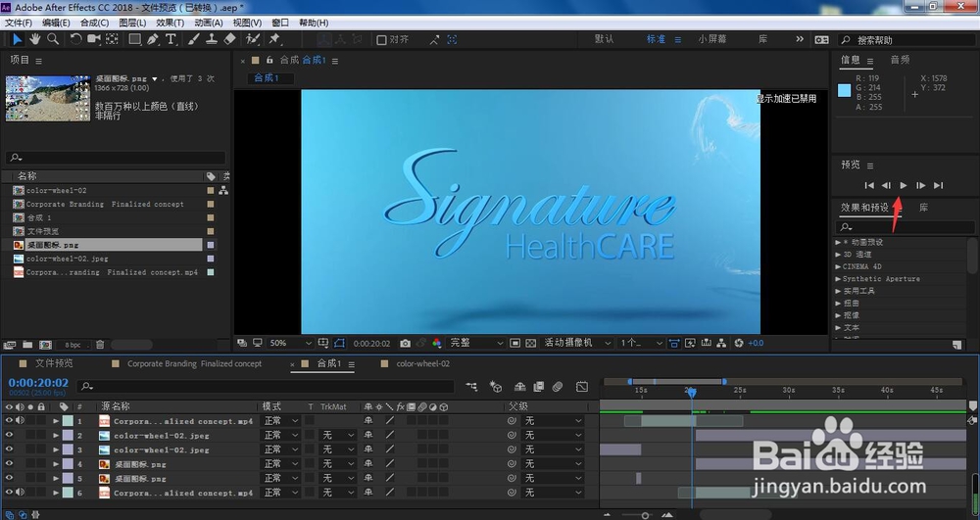The height and width of the screenshot is (520, 980).
Task: Switch to the 标准 workspace
Action: coord(657,39)
